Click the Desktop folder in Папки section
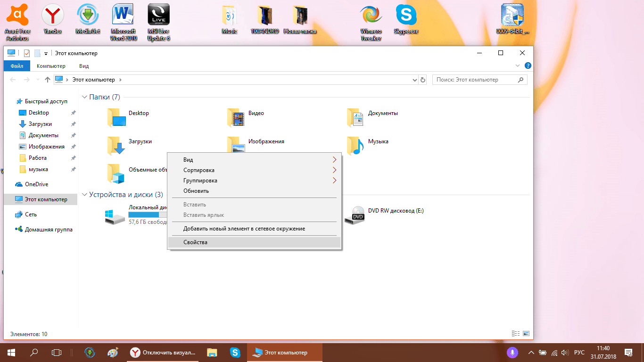Image resolution: width=644 pixels, height=362 pixels. (x=128, y=118)
